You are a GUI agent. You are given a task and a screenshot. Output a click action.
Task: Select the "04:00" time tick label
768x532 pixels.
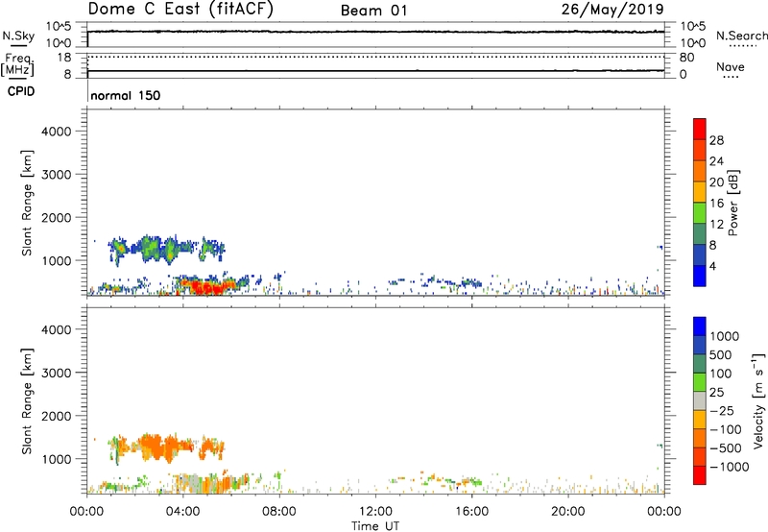(182, 512)
